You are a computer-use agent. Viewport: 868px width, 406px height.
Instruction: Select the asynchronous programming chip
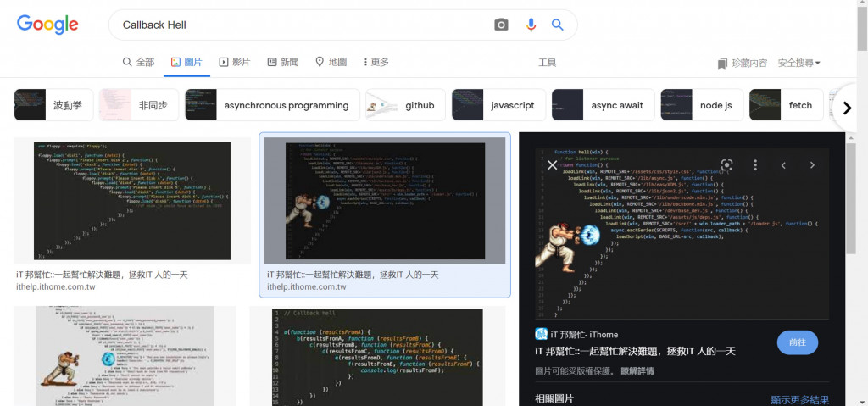click(272, 105)
